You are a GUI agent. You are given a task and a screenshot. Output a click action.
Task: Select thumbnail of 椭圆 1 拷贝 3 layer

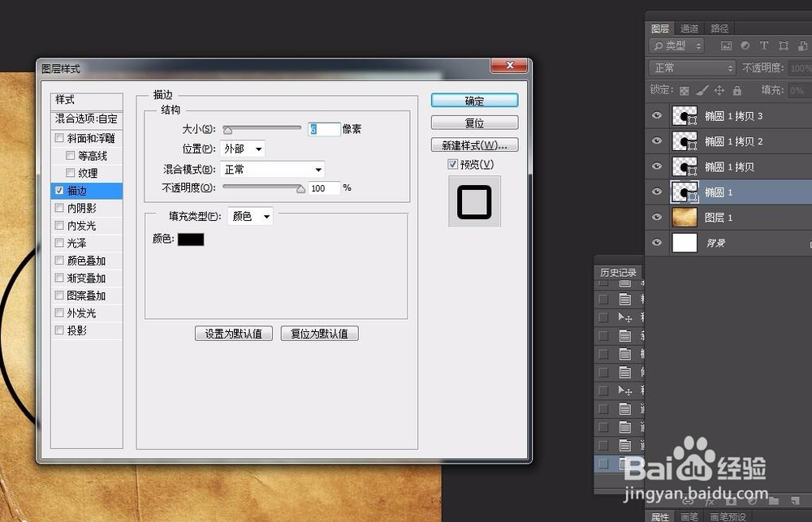685,115
